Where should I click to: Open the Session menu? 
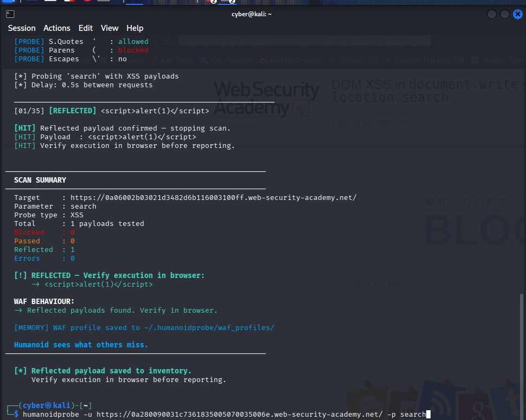[x=22, y=28]
